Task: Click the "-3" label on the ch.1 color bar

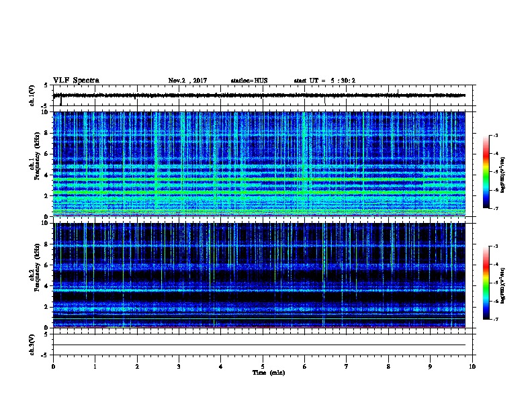Action: 495,135
